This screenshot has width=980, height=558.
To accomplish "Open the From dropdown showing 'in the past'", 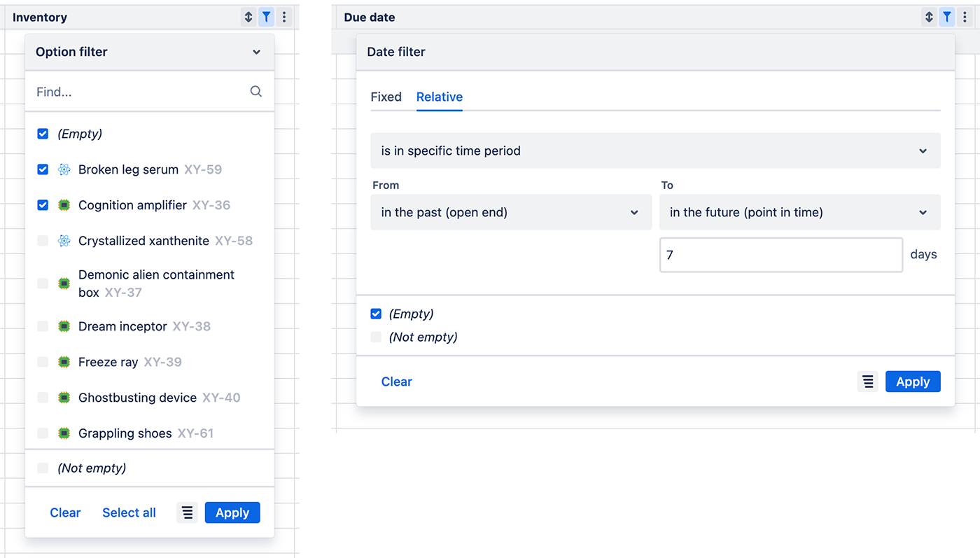I will [511, 211].
